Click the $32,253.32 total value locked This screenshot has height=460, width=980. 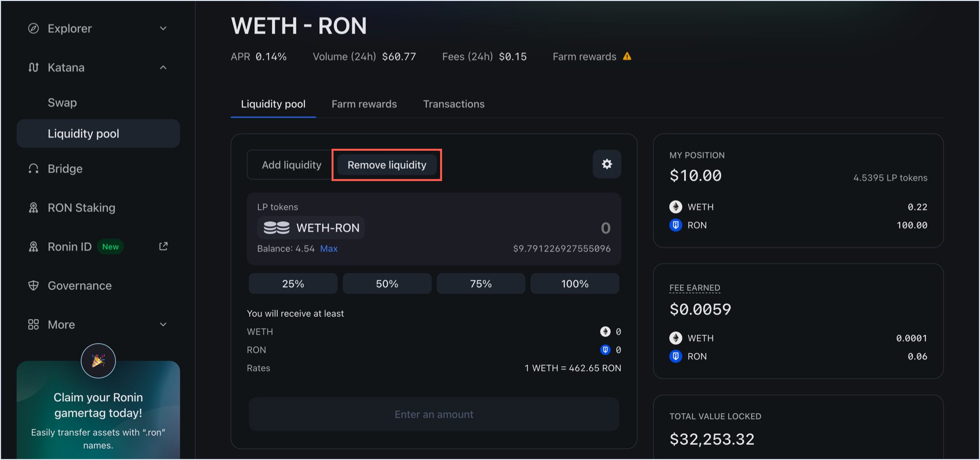coord(712,439)
